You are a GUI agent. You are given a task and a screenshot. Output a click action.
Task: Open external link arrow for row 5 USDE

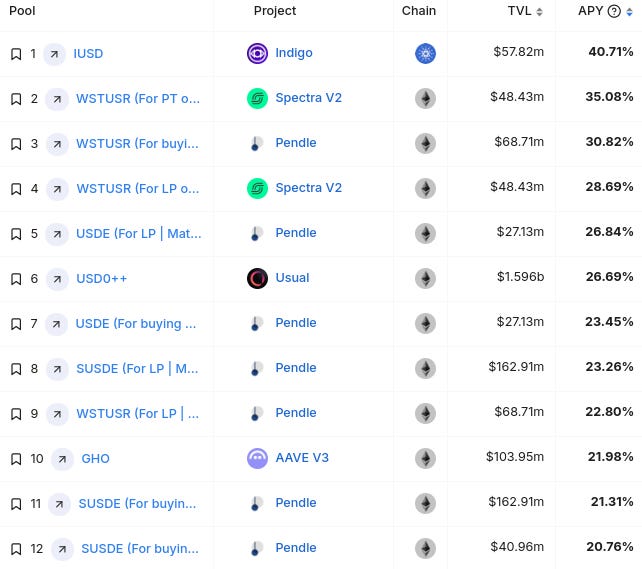57,234
